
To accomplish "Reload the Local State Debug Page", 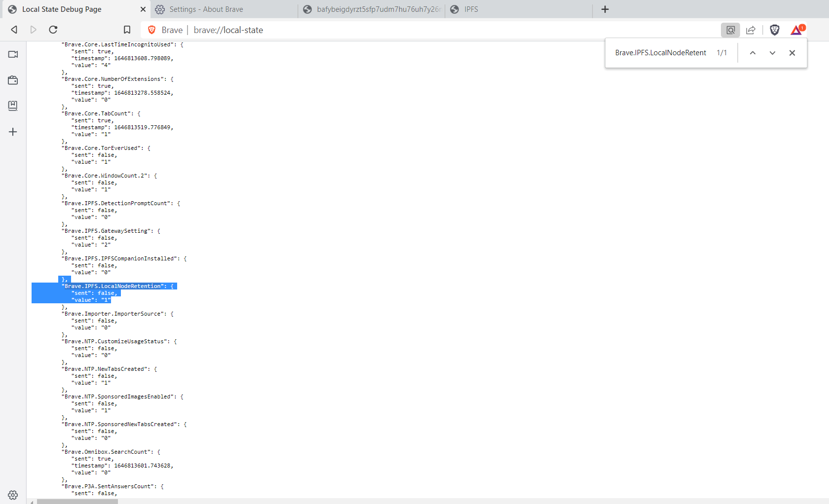I will [53, 30].
